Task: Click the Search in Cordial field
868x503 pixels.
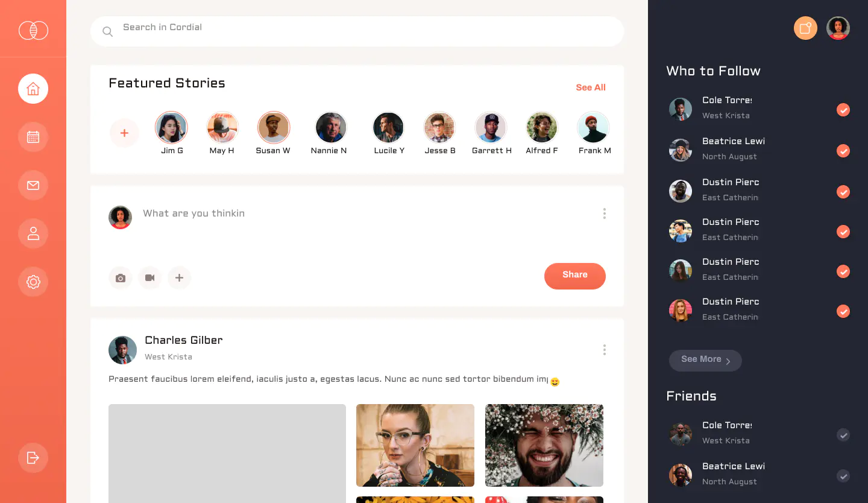Action: (x=357, y=31)
